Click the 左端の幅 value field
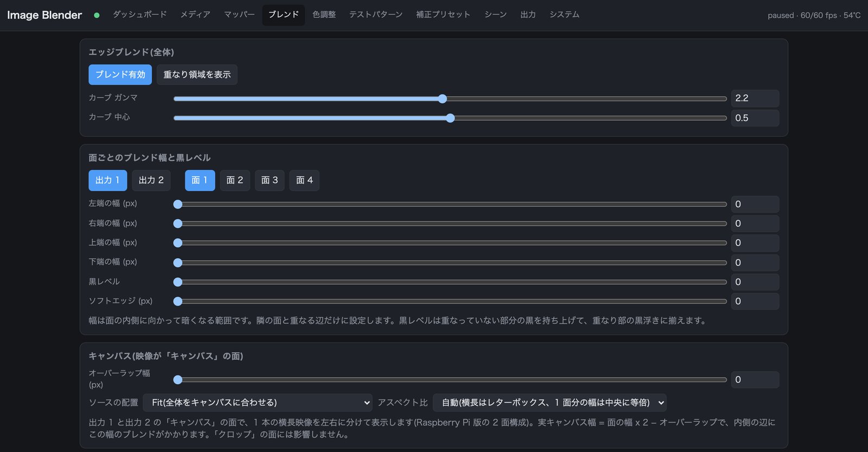The width and height of the screenshot is (868, 452). click(755, 204)
